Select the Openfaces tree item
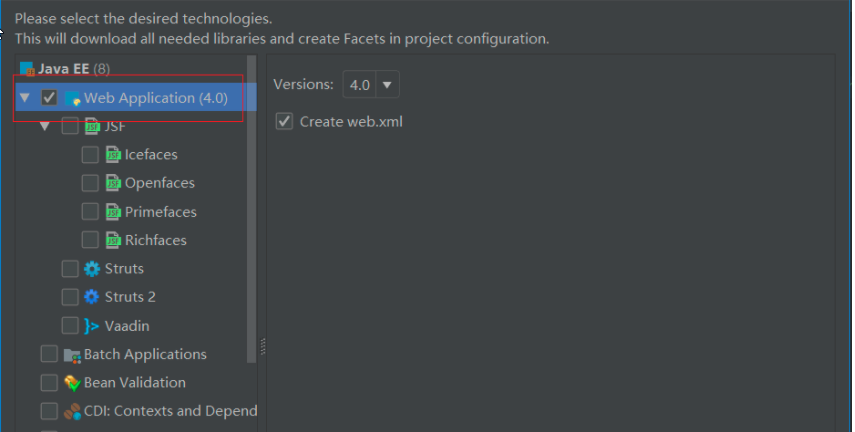 tap(159, 183)
